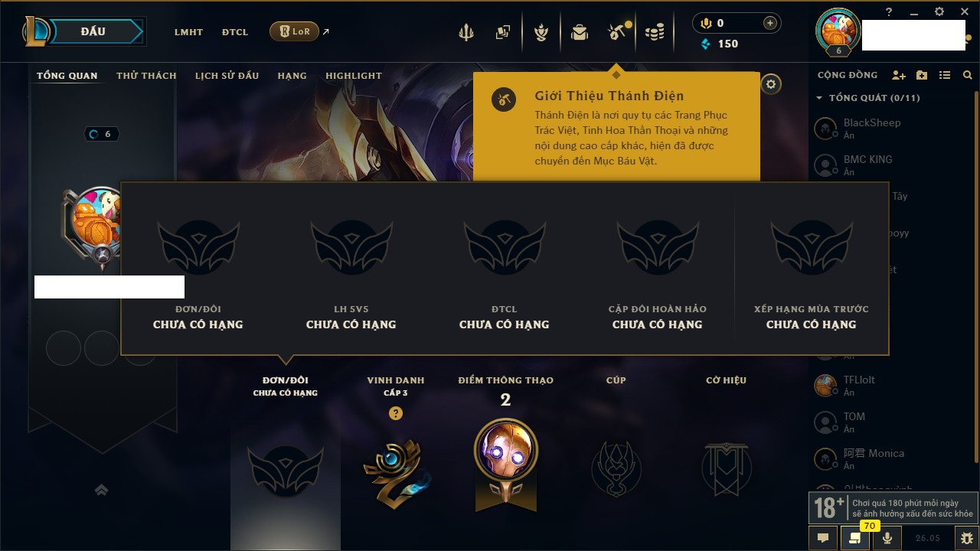Switch to the THỬ THÁCH tab
Screen dimensions: 980x551
click(x=146, y=76)
